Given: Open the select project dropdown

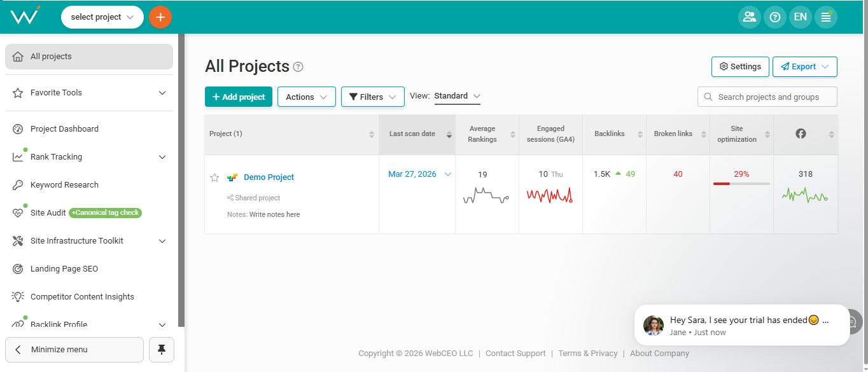Looking at the screenshot, I should (x=102, y=17).
